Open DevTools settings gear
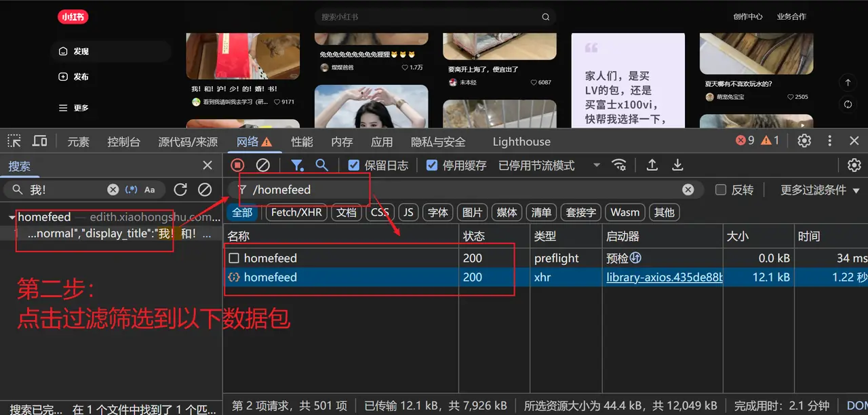 (x=804, y=140)
